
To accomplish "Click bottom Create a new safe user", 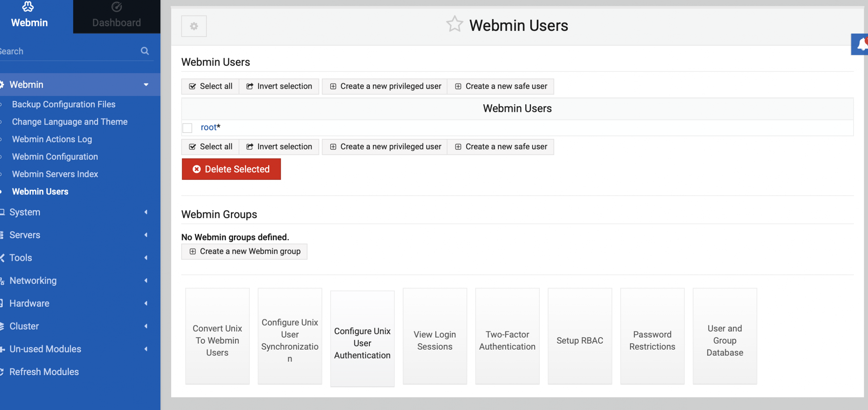I will point(500,147).
